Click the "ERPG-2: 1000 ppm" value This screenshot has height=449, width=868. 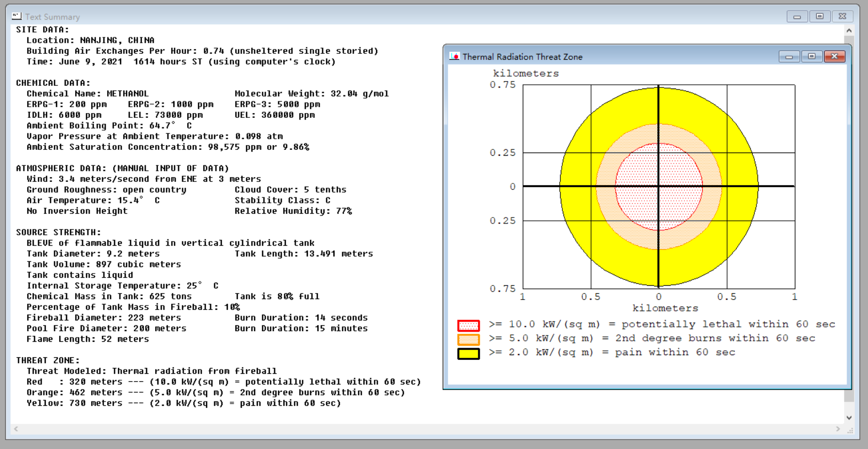click(x=171, y=105)
